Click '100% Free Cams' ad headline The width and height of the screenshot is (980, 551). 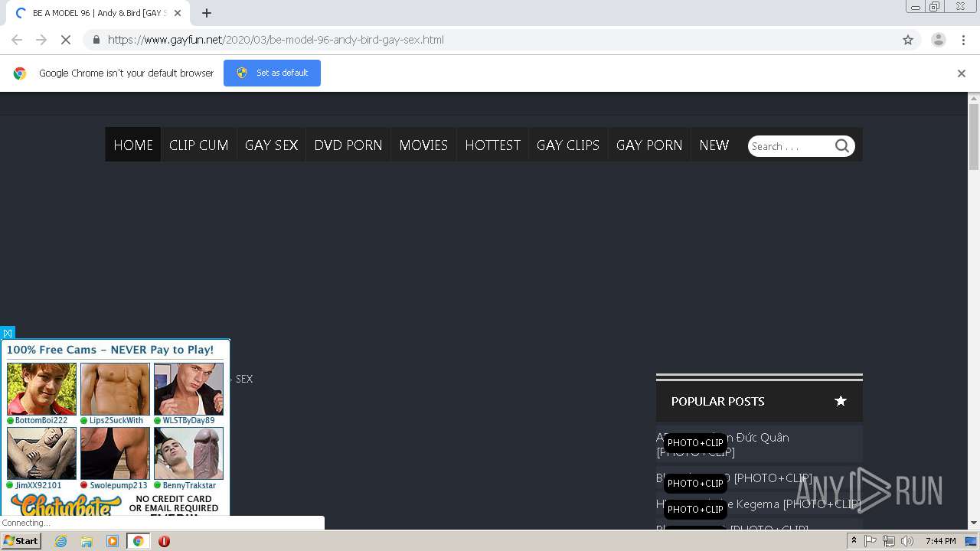coord(110,350)
